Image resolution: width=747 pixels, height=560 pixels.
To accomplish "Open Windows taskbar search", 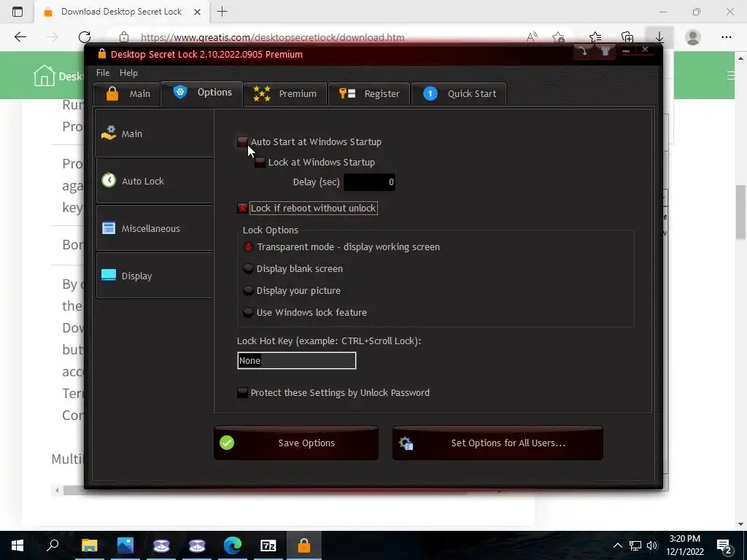I will pos(53,545).
